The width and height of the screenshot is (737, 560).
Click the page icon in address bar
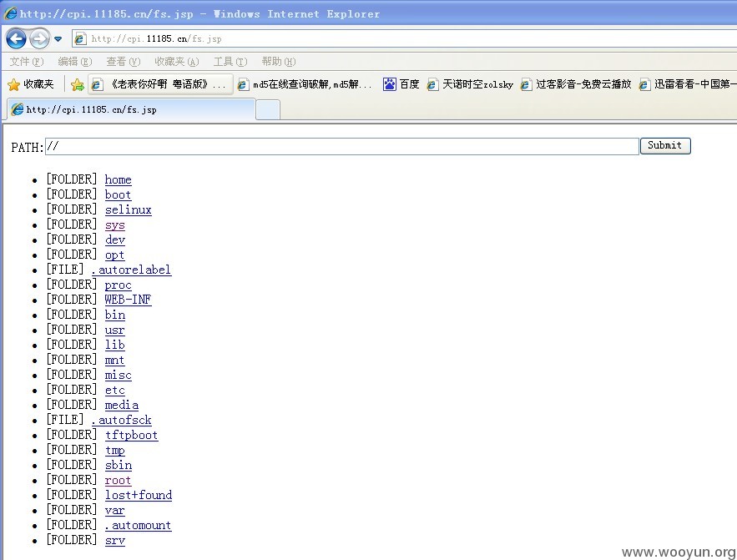pos(80,38)
